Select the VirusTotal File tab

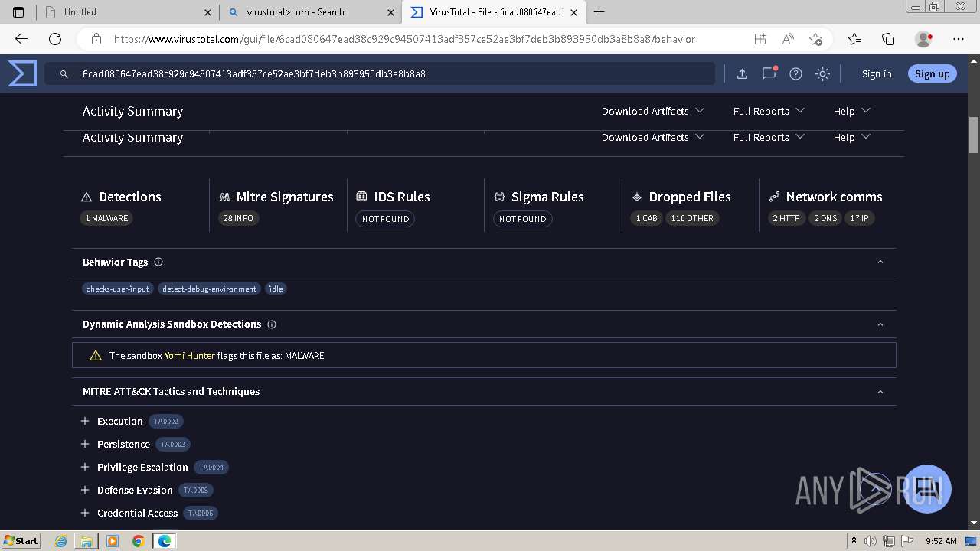[495, 12]
